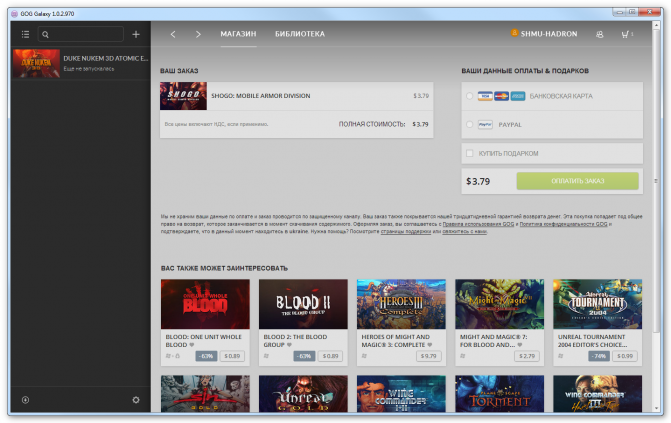This screenshot has height=423, width=671.
Task: Click the heart on Might and Magic 7
Action: pos(520,345)
